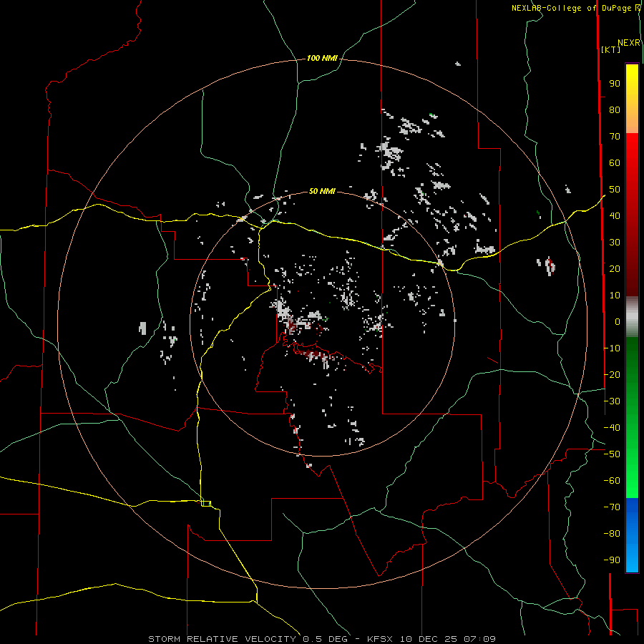Click the -50 value on the velocity scale
This screenshot has width=644, height=644.
tap(612, 454)
